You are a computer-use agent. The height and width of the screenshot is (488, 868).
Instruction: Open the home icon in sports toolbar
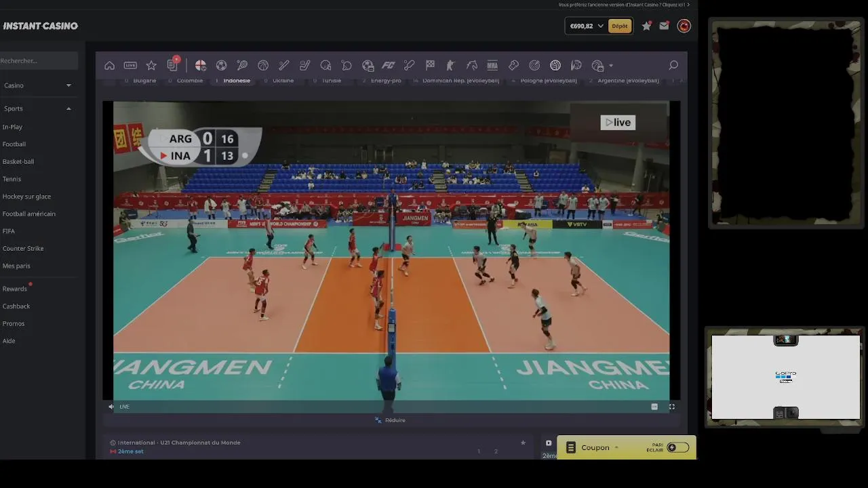pos(109,66)
